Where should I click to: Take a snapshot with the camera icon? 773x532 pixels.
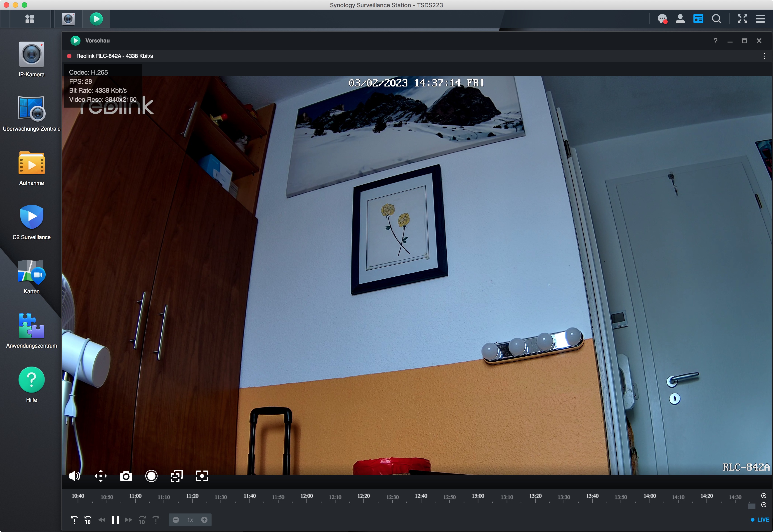[x=126, y=476]
